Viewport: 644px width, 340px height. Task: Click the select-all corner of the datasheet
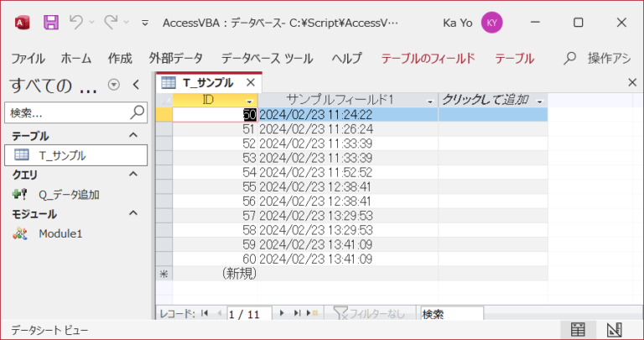[x=164, y=100]
